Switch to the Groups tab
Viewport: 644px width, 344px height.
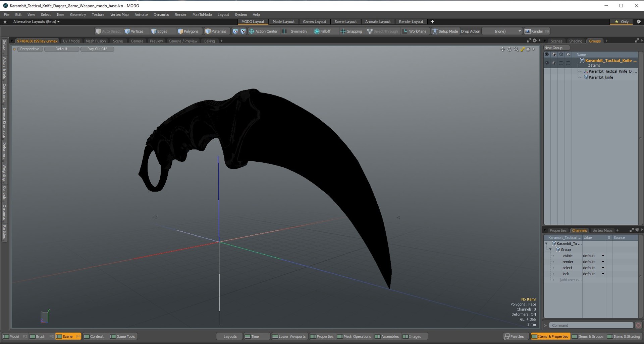(595, 41)
